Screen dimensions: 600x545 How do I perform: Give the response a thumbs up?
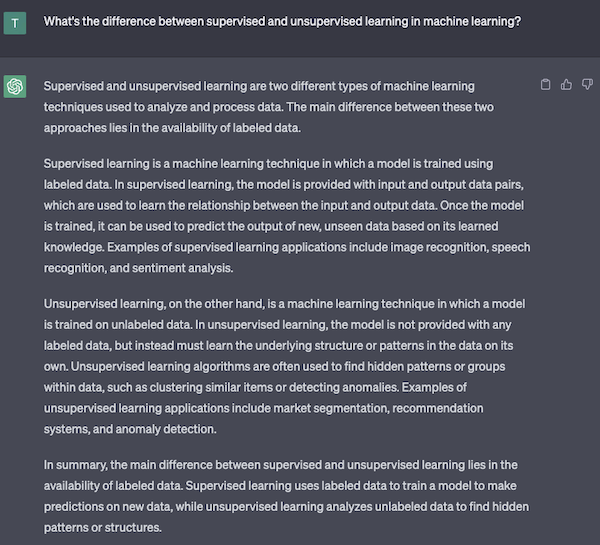[566, 84]
